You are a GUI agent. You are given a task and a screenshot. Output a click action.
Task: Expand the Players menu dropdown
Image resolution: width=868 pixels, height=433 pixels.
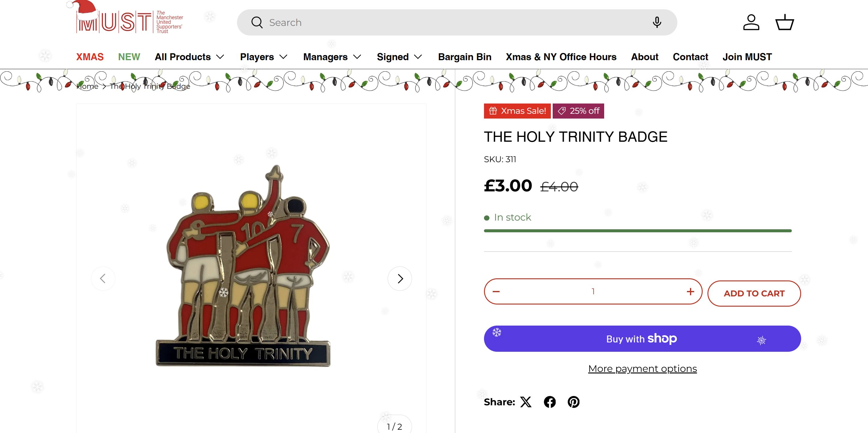pos(264,57)
